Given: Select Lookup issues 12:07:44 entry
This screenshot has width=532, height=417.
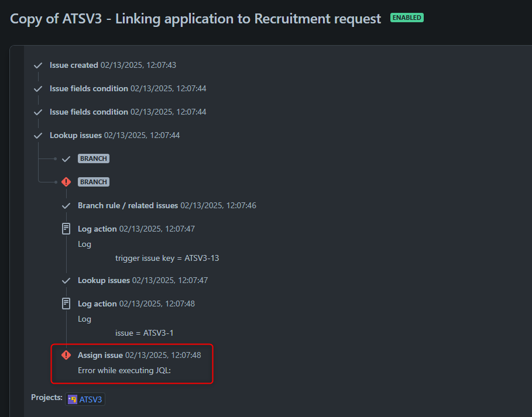Looking at the screenshot, I should [115, 135].
